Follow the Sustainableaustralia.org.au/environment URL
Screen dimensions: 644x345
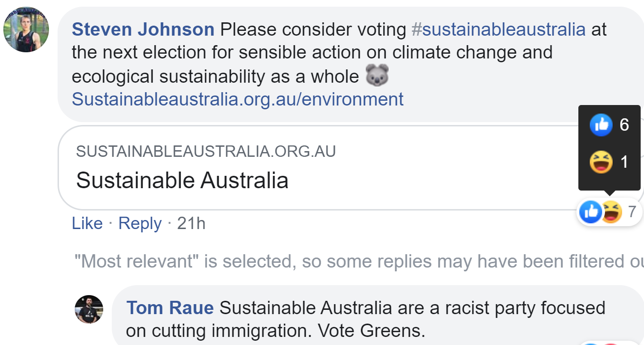tap(237, 99)
